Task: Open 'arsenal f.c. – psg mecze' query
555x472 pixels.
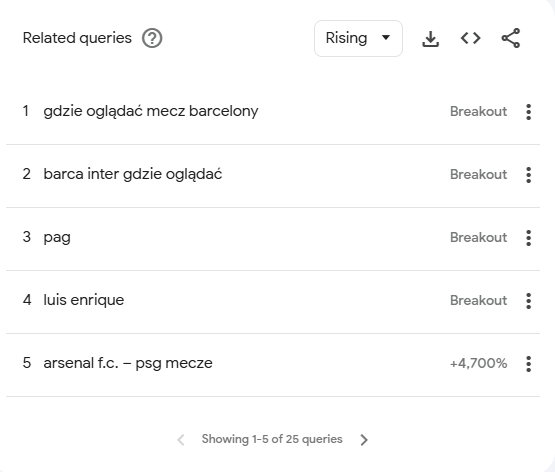Action: [128, 364]
